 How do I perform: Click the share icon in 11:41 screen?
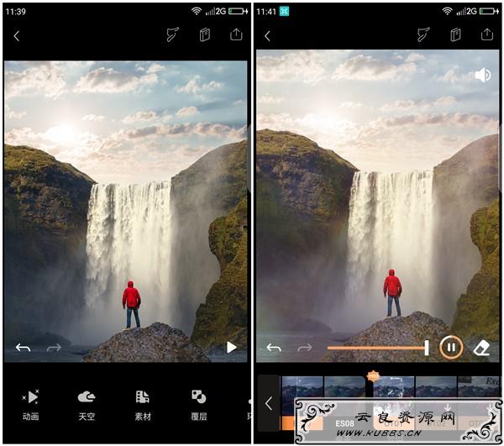pos(487,34)
